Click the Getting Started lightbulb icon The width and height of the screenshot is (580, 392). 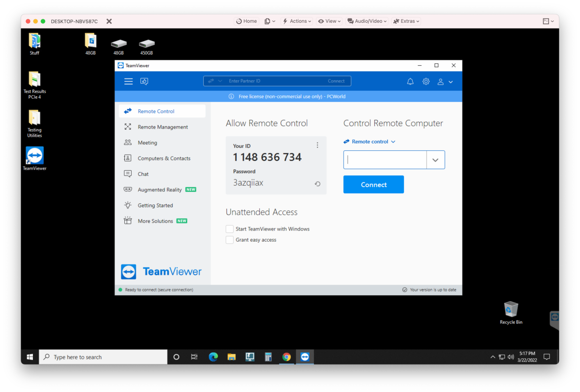[128, 205]
